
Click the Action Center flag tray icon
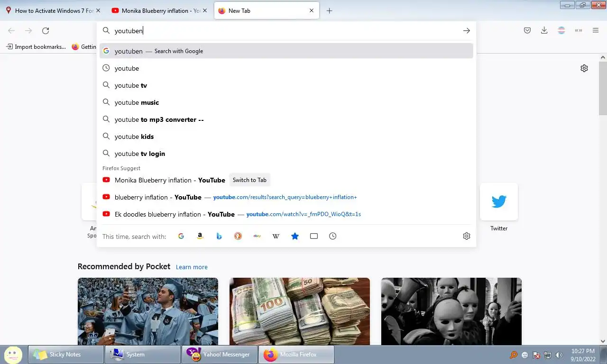536,355
